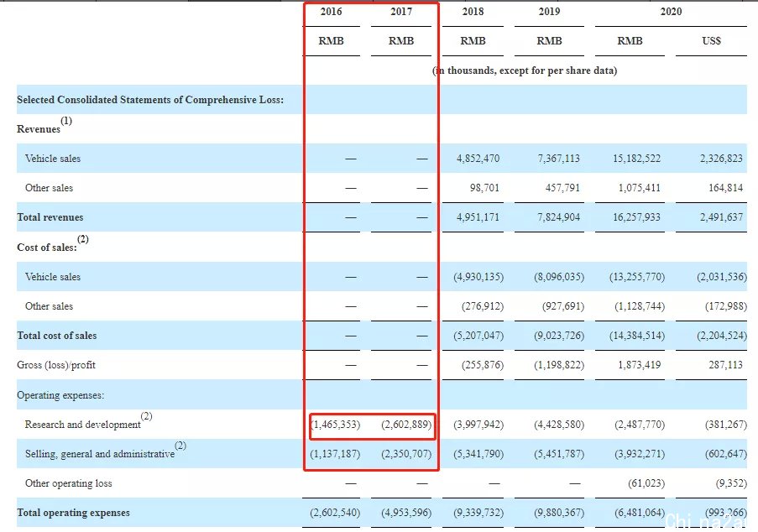Click Vehicle sales revenue value 7,367,113
This screenshot has width=758, height=532.
tap(558, 159)
